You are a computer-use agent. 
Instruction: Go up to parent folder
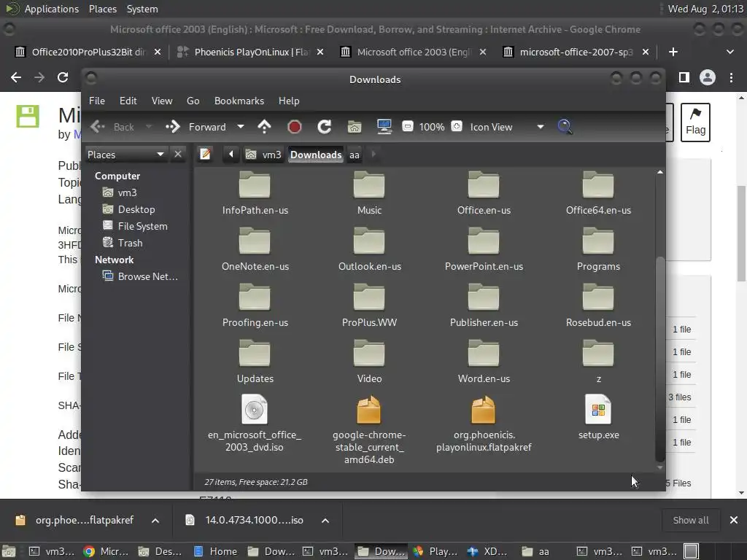[264, 127]
